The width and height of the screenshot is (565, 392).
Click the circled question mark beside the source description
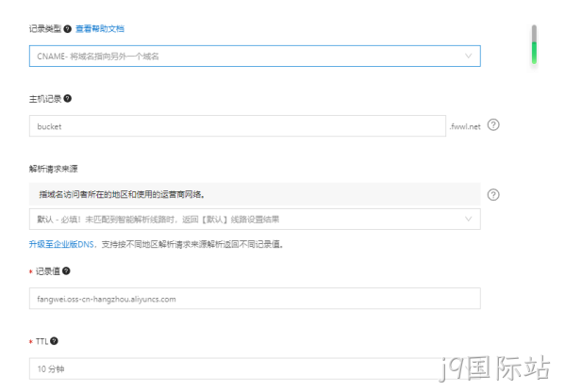pyautogui.click(x=493, y=195)
